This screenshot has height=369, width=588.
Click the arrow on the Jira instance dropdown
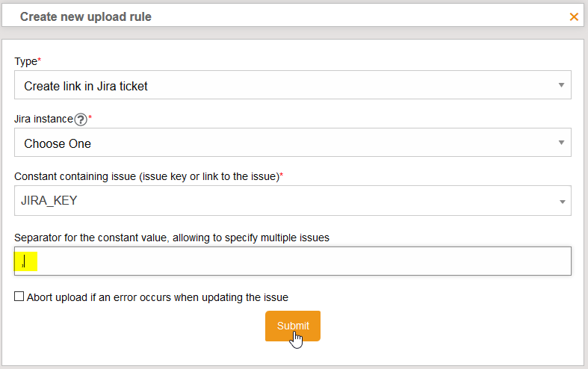tap(561, 143)
